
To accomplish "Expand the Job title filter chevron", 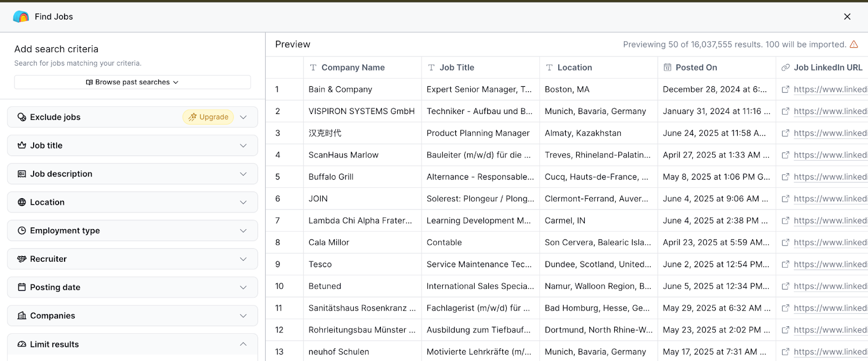I will [x=243, y=145].
